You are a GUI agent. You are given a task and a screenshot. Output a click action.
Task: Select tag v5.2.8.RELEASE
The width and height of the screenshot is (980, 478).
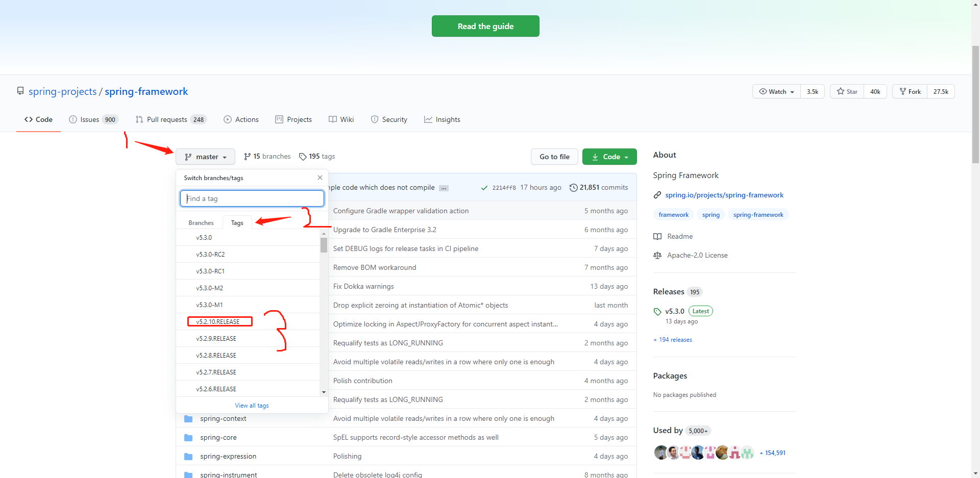(x=248, y=356)
